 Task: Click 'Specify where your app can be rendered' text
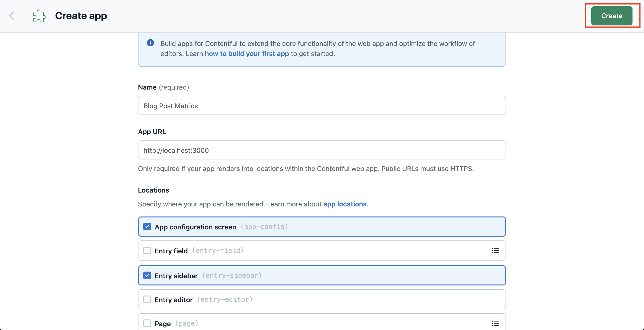(x=201, y=204)
